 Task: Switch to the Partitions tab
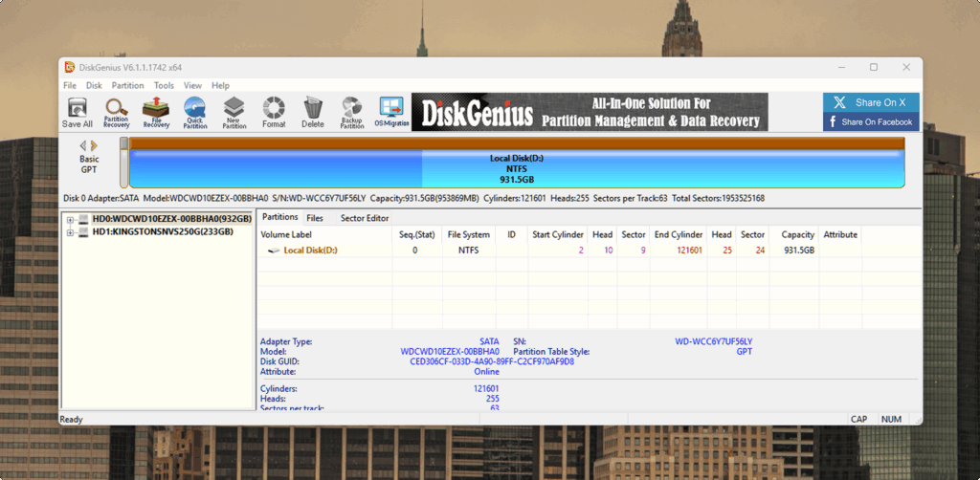[279, 217]
